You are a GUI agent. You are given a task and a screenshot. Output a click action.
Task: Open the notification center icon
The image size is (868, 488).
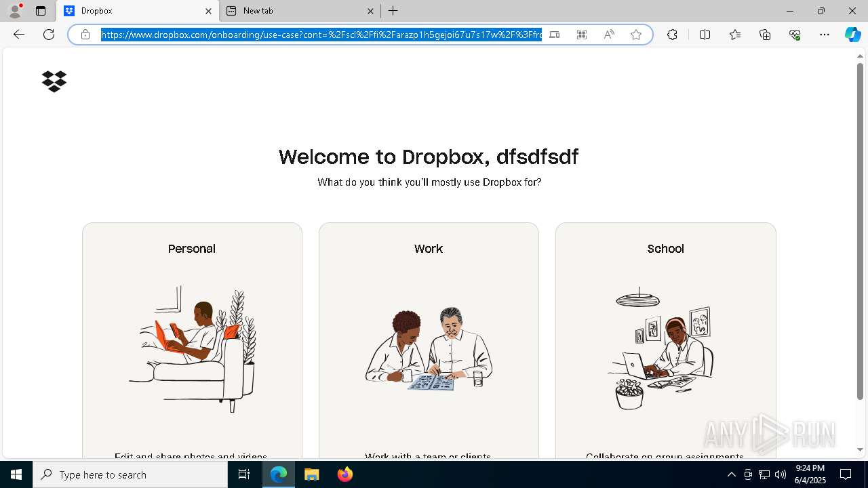(x=846, y=474)
